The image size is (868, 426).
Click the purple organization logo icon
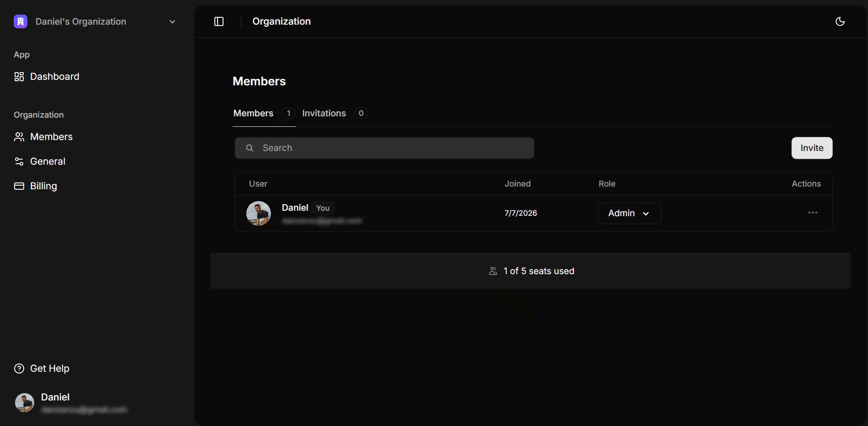(x=21, y=21)
